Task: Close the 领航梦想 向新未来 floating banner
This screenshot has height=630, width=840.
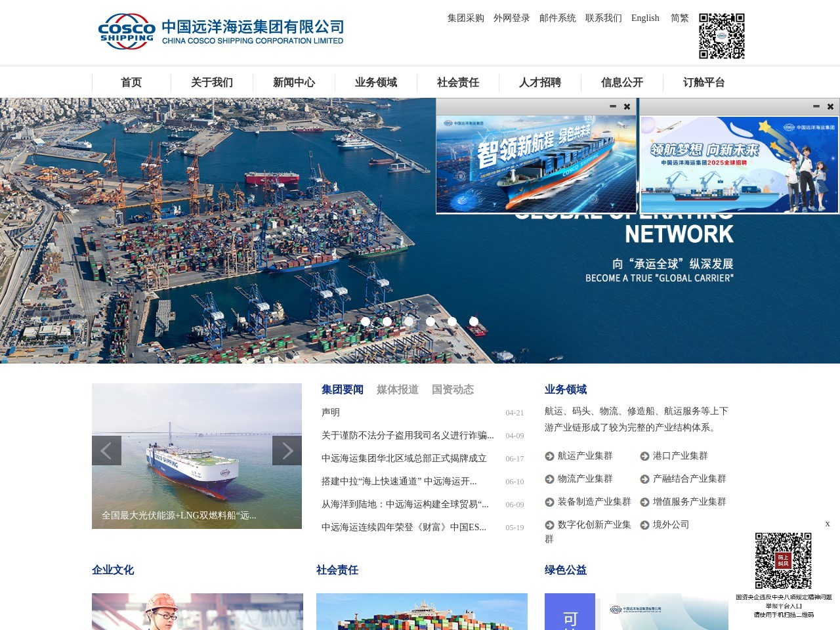Action: (x=830, y=106)
